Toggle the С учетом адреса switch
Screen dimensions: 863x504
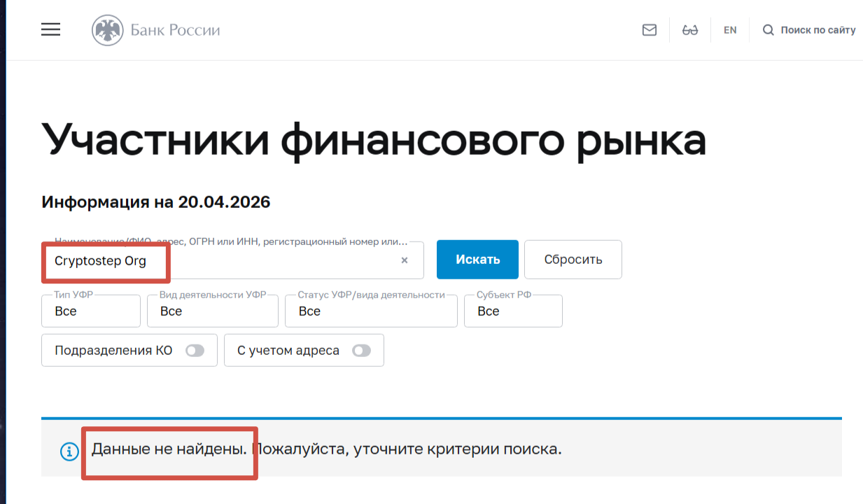pos(361,351)
